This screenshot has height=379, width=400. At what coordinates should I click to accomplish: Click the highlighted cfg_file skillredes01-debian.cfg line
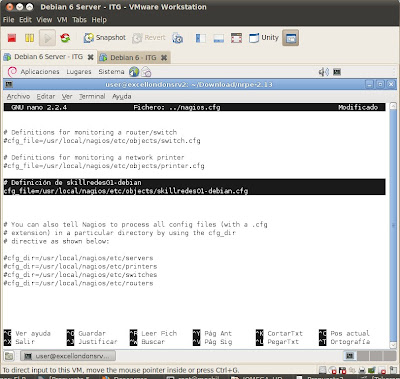click(x=126, y=191)
